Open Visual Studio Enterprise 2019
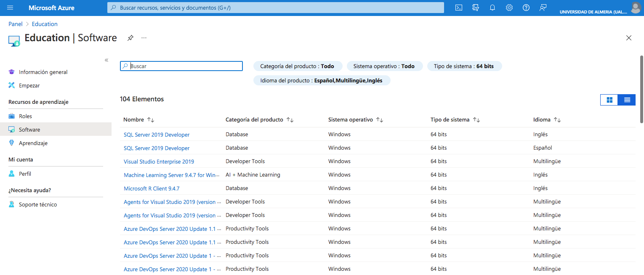This screenshot has height=275, width=644. pyautogui.click(x=159, y=161)
